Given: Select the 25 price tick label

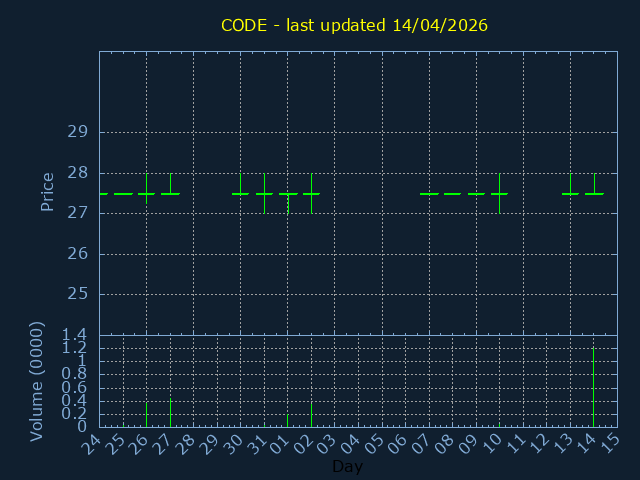Looking at the screenshot, I should [77, 294].
